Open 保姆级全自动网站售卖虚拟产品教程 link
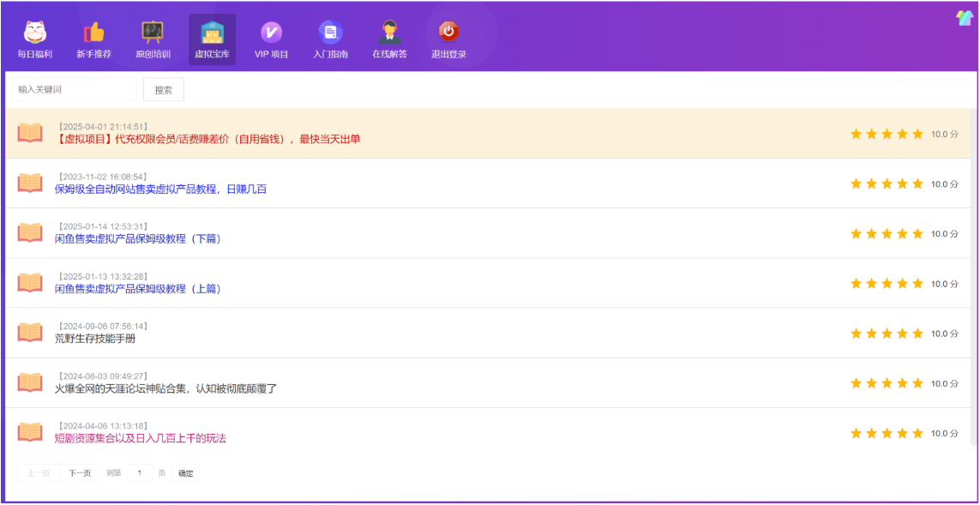The image size is (980, 505). (x=160, y=189)
